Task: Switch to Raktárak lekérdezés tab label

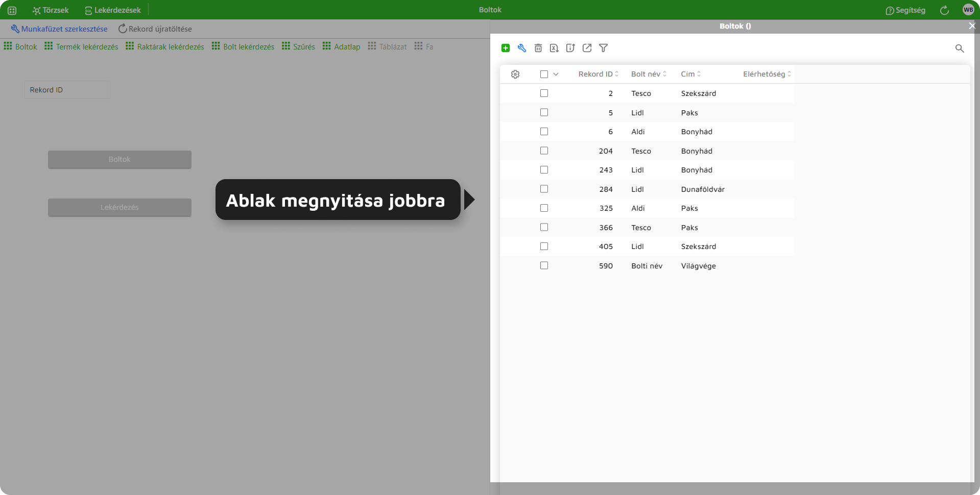Action: coord(171,46)
